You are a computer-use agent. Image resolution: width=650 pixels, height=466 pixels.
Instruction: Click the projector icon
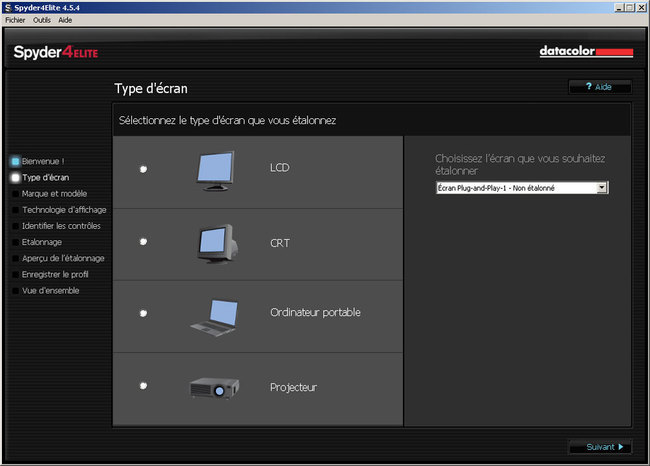pyautogui.click(x=214, y=388)
